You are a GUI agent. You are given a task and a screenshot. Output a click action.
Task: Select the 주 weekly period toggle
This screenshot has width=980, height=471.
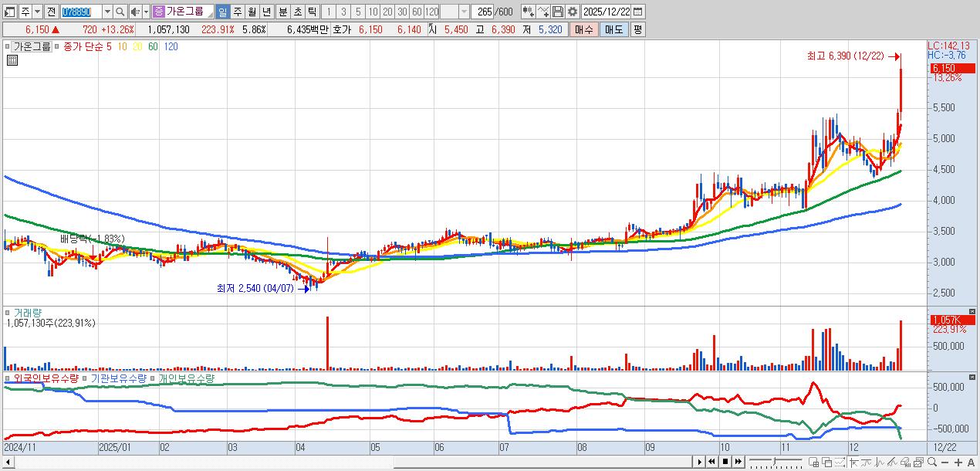pos(237,12)
